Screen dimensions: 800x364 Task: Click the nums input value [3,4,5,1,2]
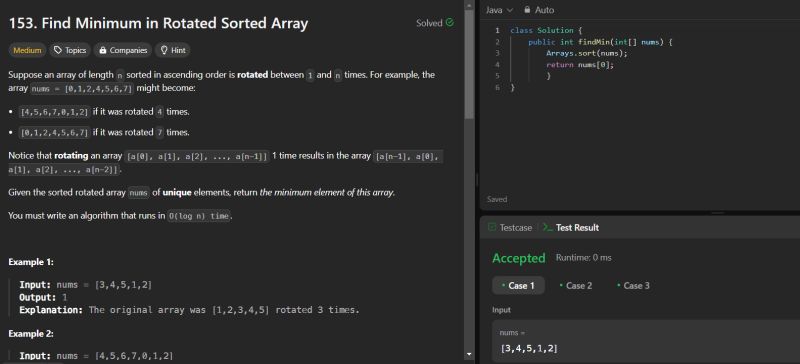[x=529, y=349]
